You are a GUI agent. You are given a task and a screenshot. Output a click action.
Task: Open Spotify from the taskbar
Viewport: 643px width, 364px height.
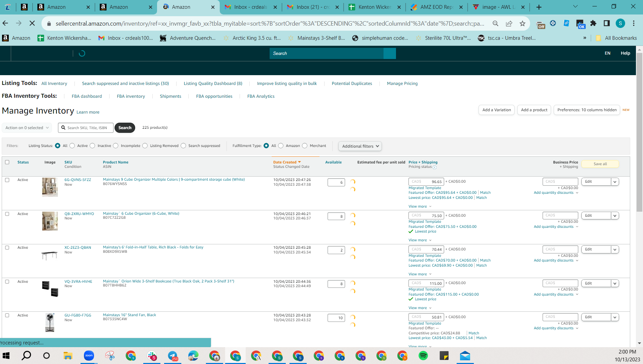tap(423, 356)
